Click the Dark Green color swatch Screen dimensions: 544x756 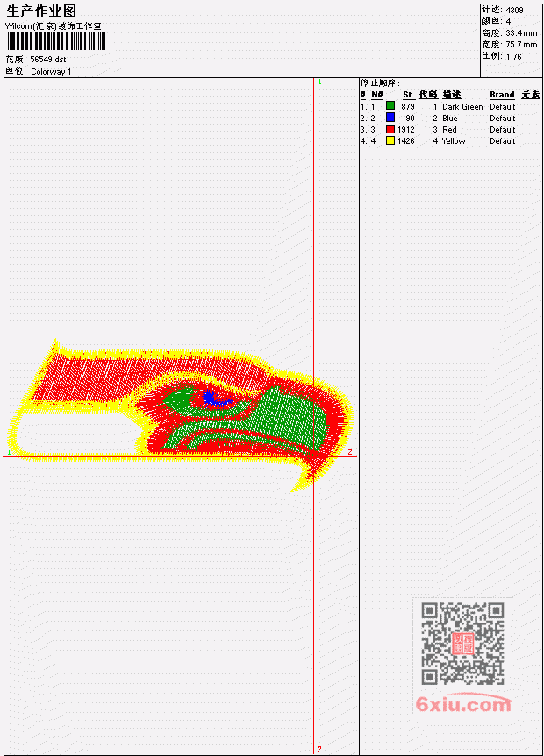pos(390,106)
